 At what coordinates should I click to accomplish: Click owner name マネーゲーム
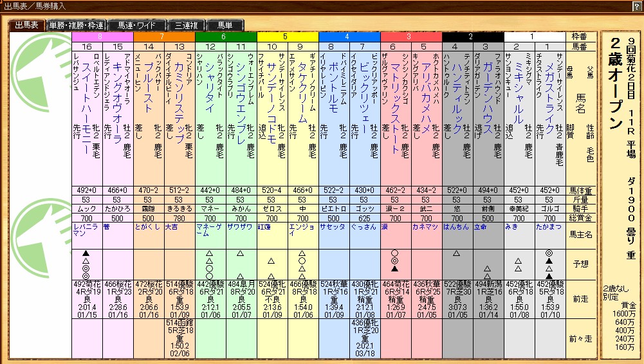click(209, 230)
